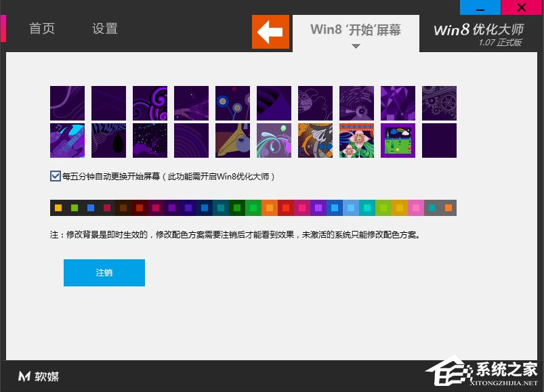Enable the 每五分钟自动更换开始屏幕 checkbox
Screen dimensions: 544x392
[x=55, y=175]
